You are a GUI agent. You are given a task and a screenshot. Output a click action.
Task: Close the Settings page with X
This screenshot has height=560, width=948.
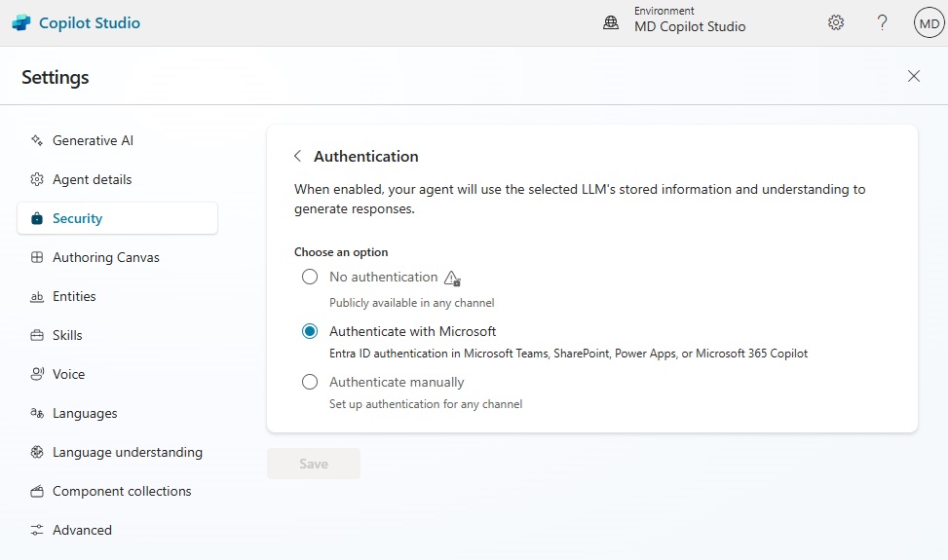point(914,76)
